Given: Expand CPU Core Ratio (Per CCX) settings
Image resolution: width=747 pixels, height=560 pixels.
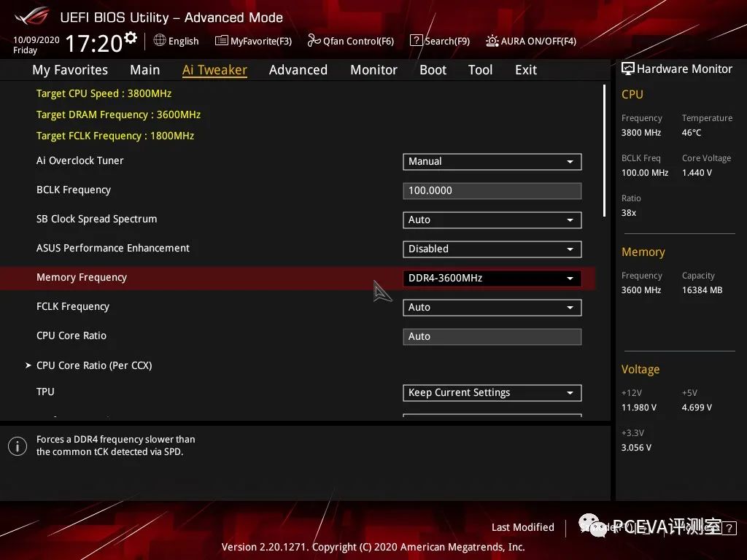Looking at the screenshot, I should (x=94, y=365).
